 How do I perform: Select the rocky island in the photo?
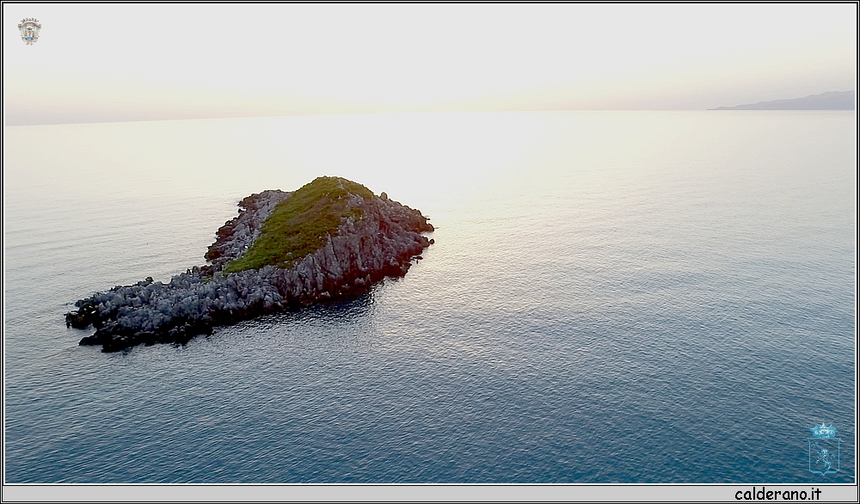(x=249, y=264)
